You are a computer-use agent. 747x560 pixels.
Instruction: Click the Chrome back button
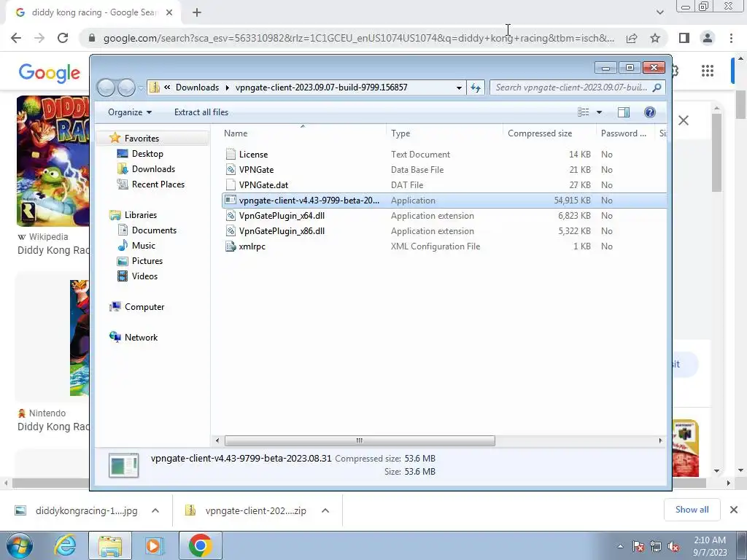(x=16, y=38)
